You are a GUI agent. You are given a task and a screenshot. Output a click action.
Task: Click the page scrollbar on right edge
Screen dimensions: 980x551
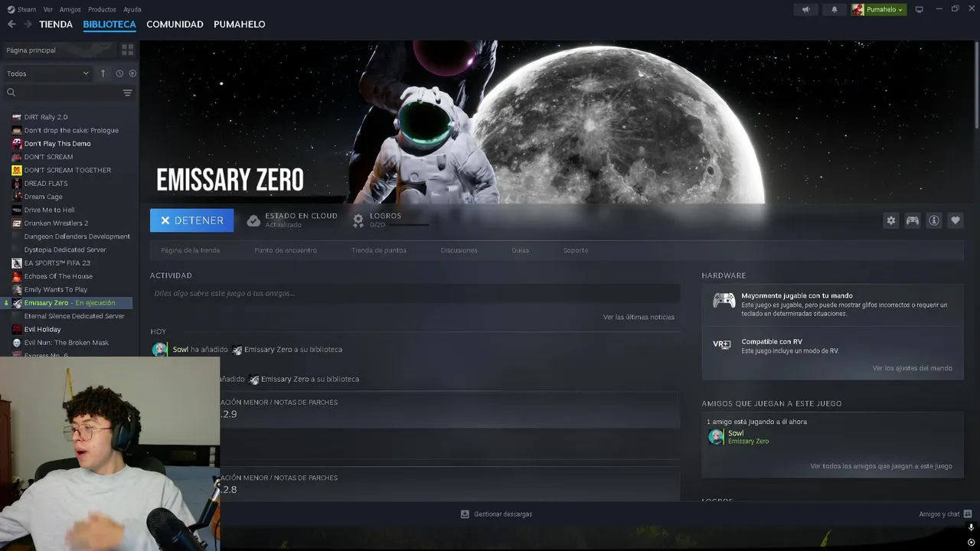pos(976,86)
